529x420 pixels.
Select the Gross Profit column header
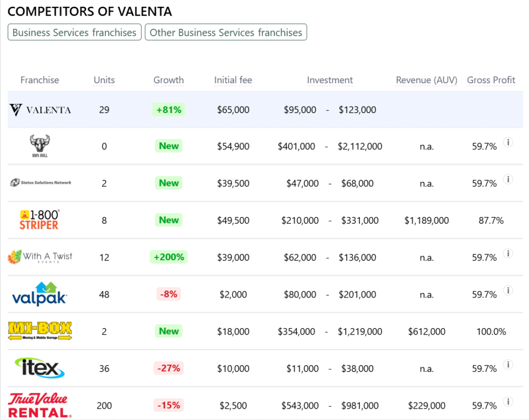point(491,80)
